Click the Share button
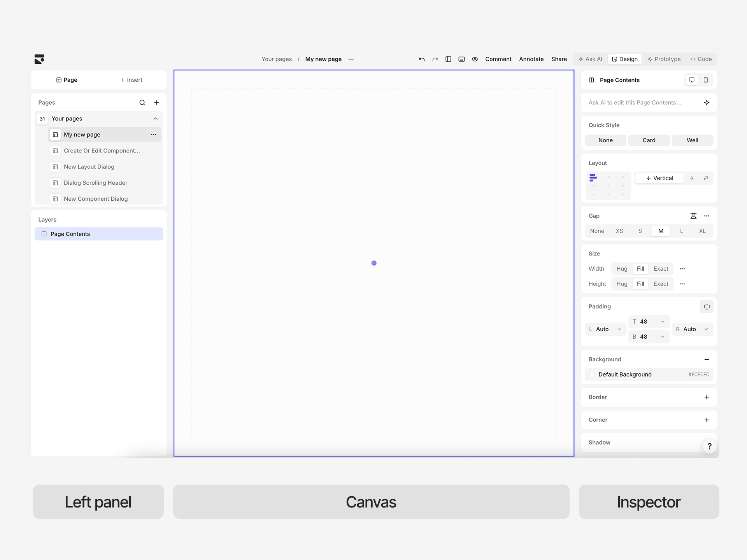This screenshot has height=560, width=747. 559,59
